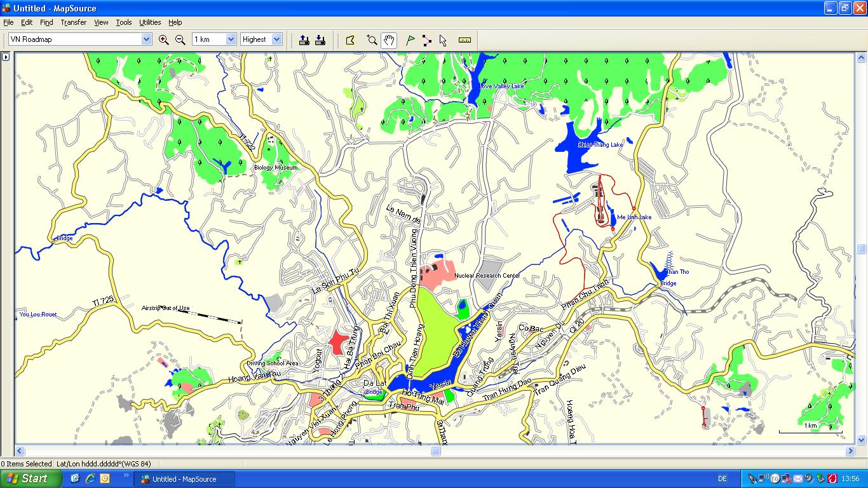Click the vertical scrollbar thumb
The height and width of the screenshot is (488, 868).
[862, 249]
